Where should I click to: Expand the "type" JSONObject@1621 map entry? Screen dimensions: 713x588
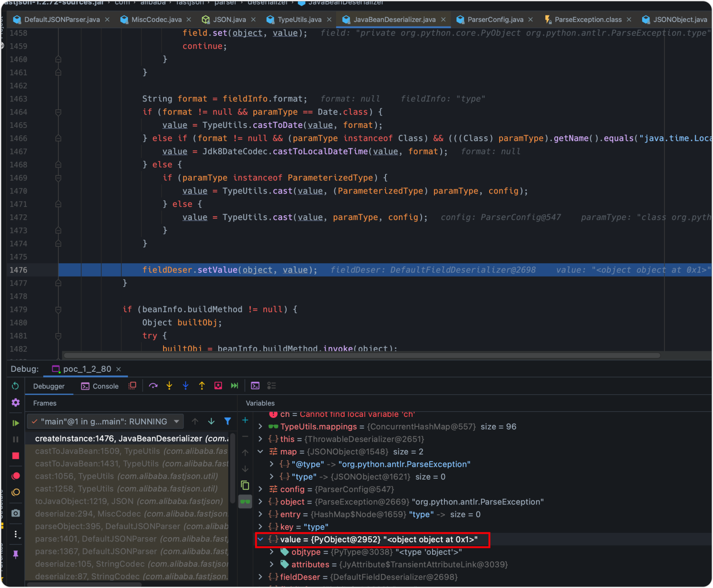pyautogui.click(x=272, y=477)
